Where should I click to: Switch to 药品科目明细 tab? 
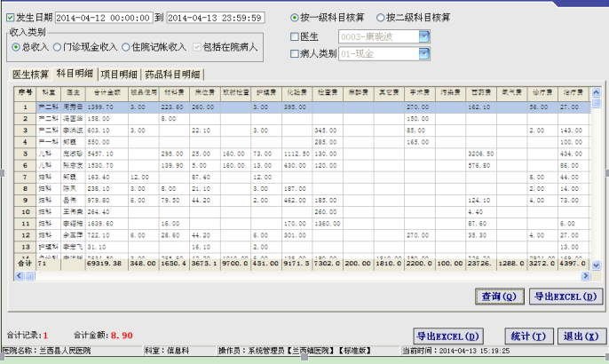click(172, 75)
